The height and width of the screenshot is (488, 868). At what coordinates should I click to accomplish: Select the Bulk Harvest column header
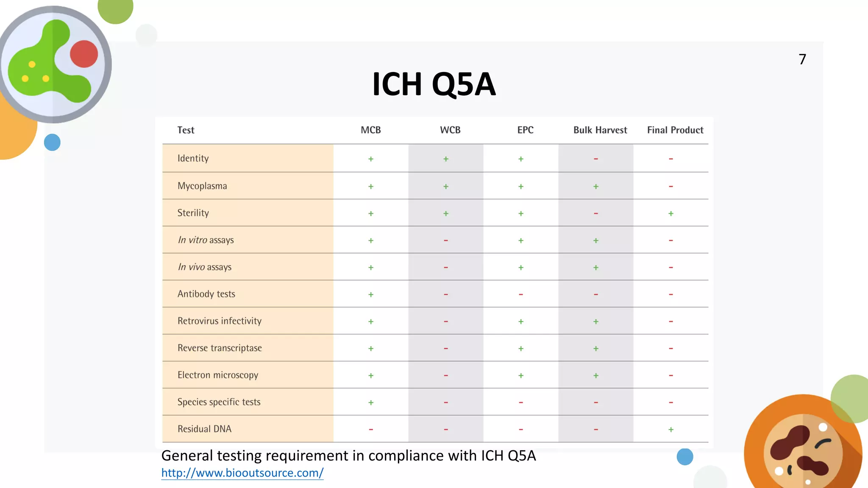600,130
